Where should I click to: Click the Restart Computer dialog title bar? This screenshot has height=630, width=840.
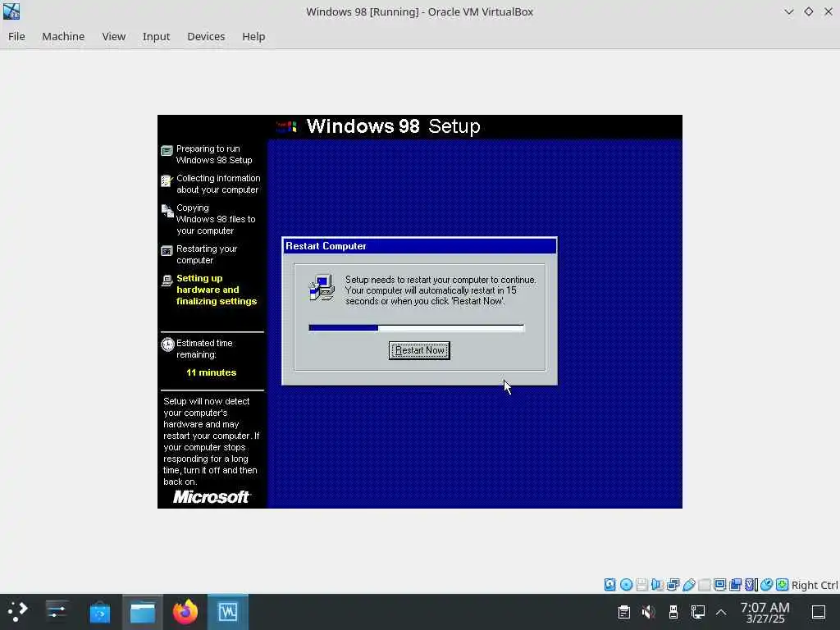[419, 246]
